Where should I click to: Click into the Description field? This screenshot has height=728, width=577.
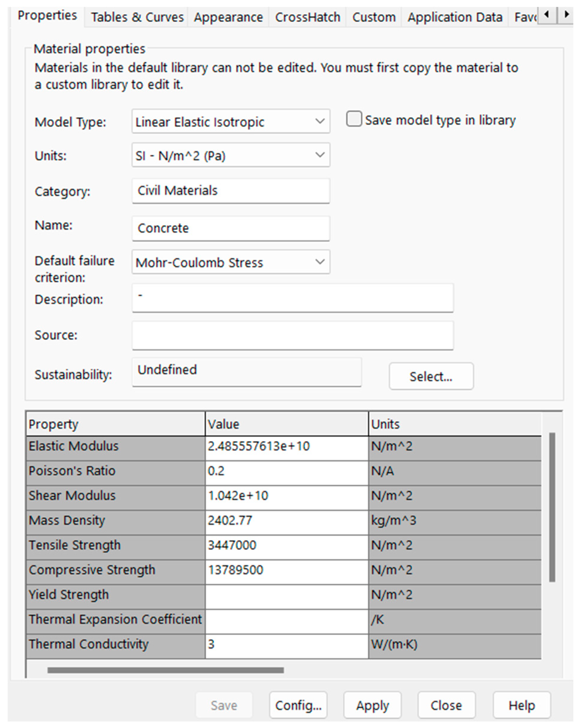(292, 298)
